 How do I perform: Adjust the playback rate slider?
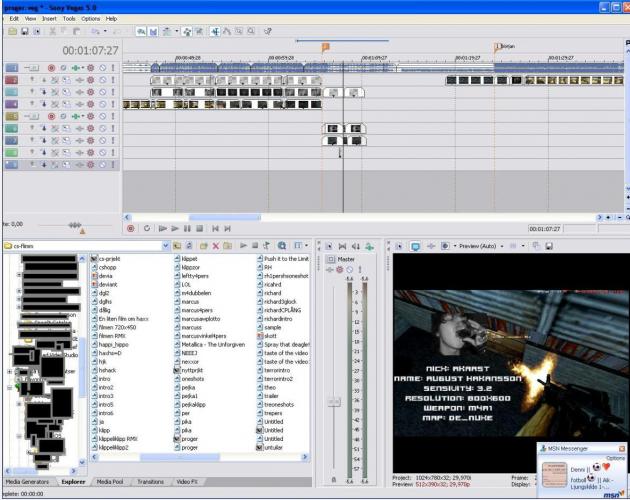74,225
